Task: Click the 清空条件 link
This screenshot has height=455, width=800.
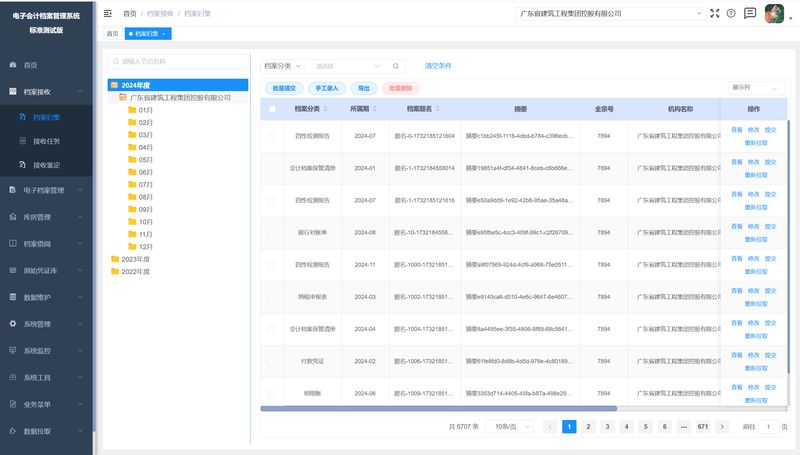Action: pyautogui.click(x=438, y=66)
